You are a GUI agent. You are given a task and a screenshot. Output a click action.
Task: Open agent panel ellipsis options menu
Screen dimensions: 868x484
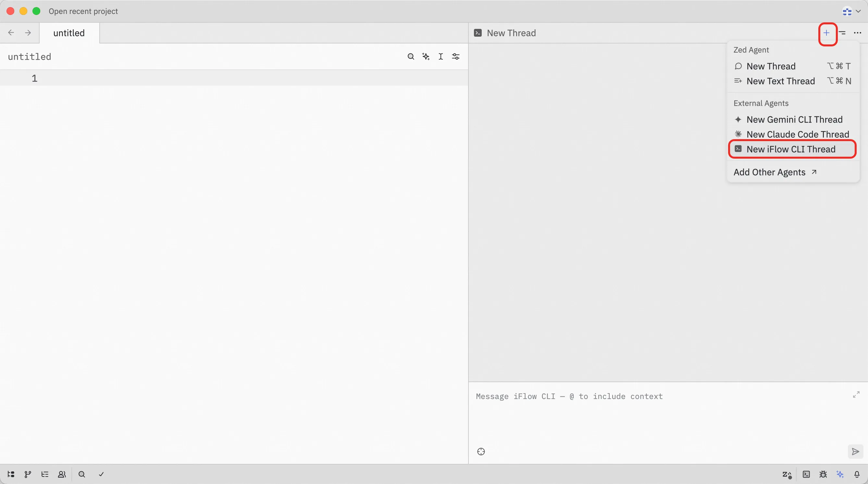pyautogui.click(x=857, y=33)
